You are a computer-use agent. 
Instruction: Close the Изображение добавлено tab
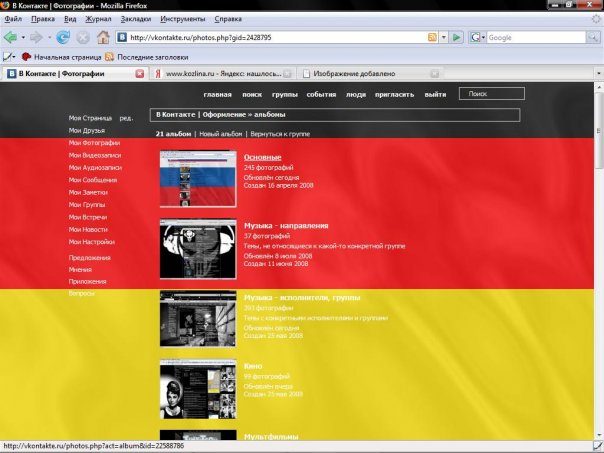click(x=435, y=74)
